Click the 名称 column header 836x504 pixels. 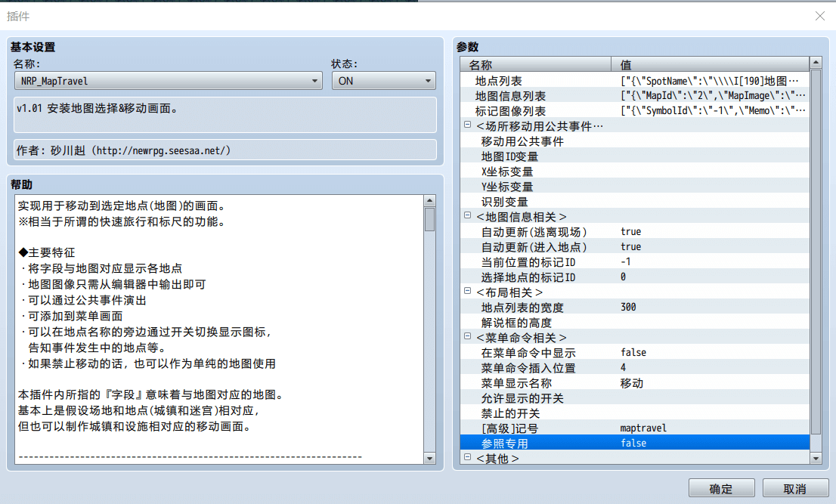535,64
